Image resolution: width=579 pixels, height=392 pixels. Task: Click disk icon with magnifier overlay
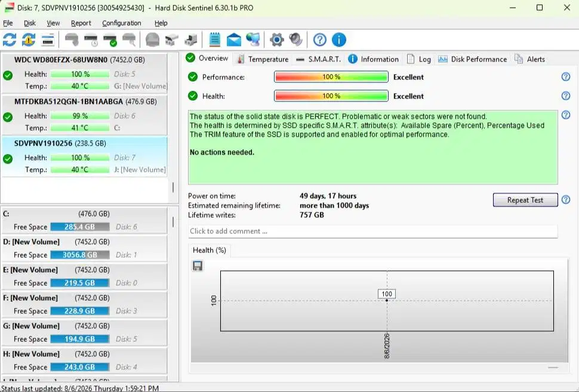pyautogui.click(x=129, y=40)
